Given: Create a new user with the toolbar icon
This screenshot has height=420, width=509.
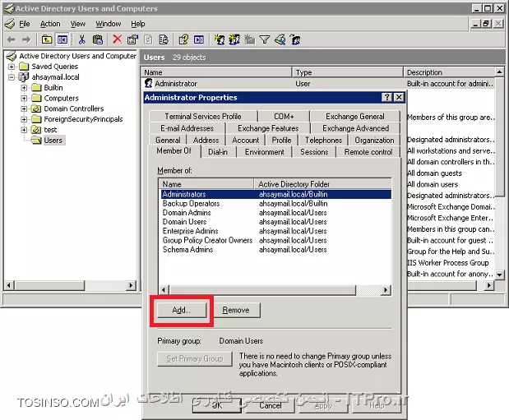Looking at the screenshot, I should [220, 40].
